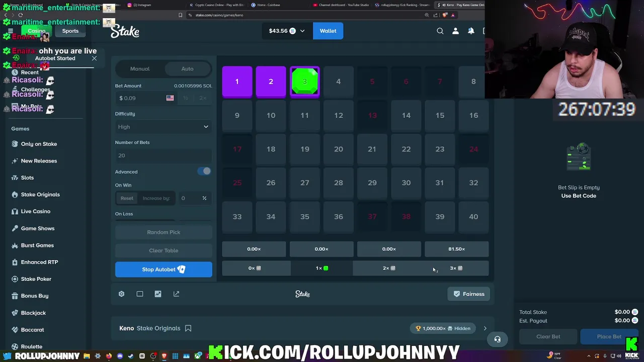Click Clear Bet in bet slip
This screenshot has width=644, height=362.
point(548,337)
